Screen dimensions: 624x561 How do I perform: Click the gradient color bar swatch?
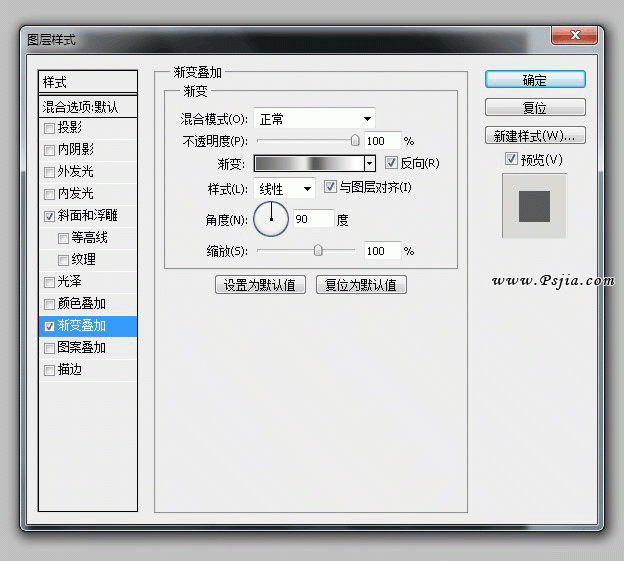pyautogui.click(x=308, y=163)
